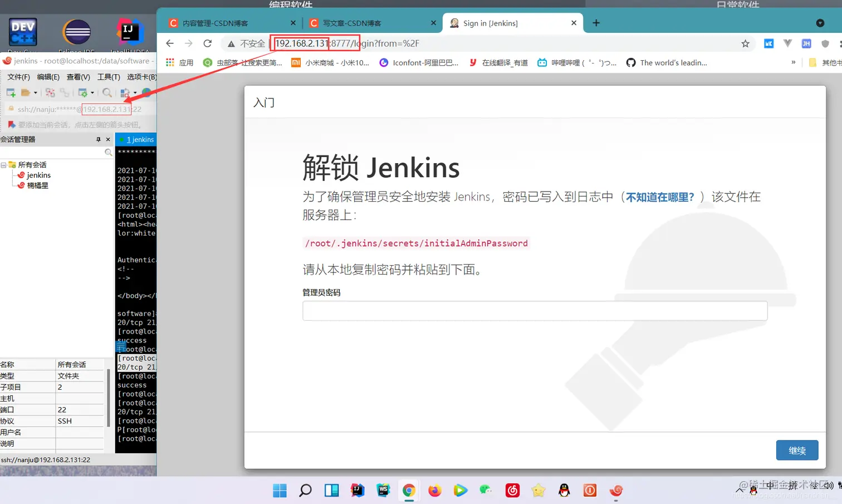This screenshot has width=842, height=504.
Task: Click the Iconfont-阿里巴巴 bookmark icon
Action: click(383, 62)
